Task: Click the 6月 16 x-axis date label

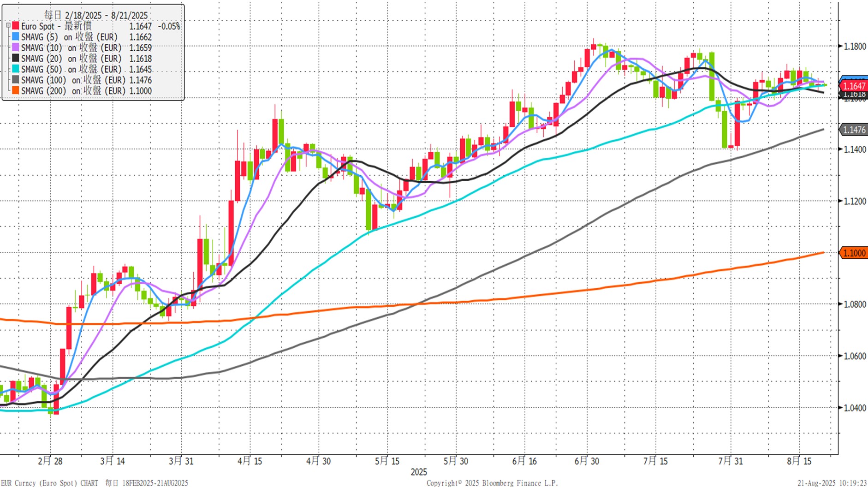Action: tap(525, 461)
